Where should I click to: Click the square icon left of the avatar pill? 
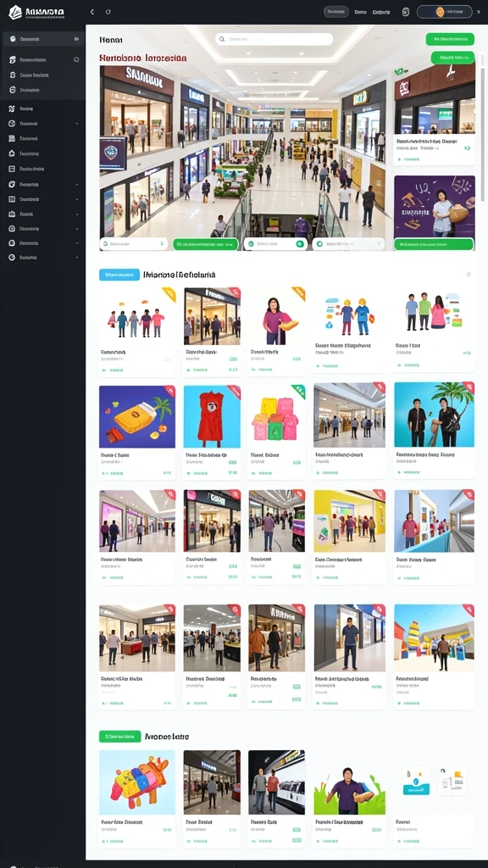coord(406,12)
